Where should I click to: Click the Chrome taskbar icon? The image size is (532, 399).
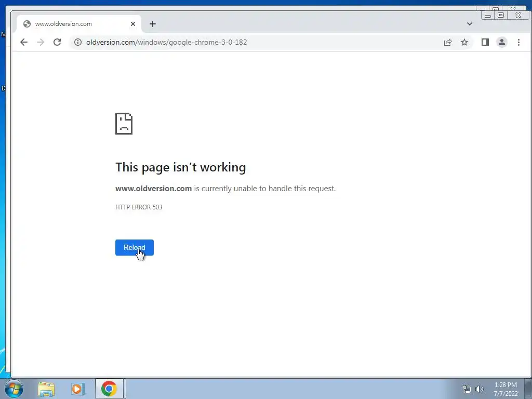[109, 389]
